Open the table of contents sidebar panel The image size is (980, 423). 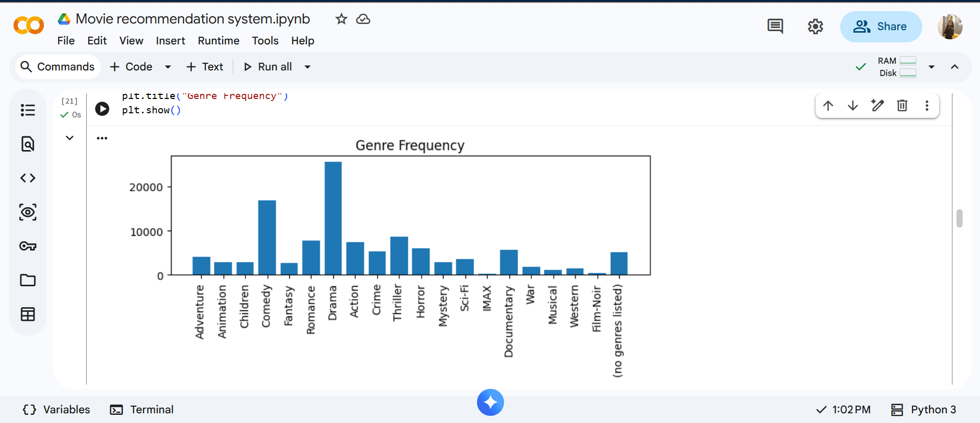tap(28, 110)
